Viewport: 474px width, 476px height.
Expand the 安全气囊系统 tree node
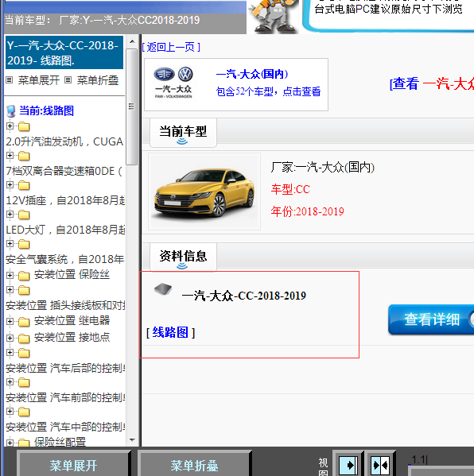pos(10,243)
